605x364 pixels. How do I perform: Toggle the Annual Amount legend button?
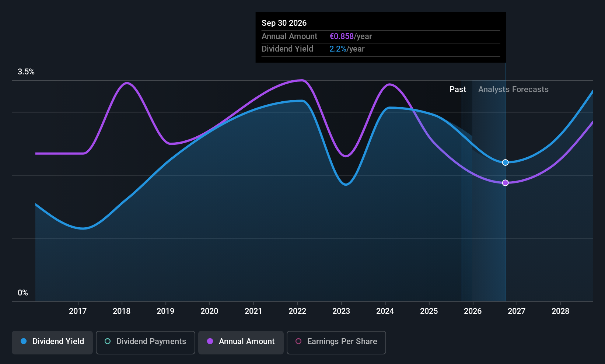click(241, 342)
